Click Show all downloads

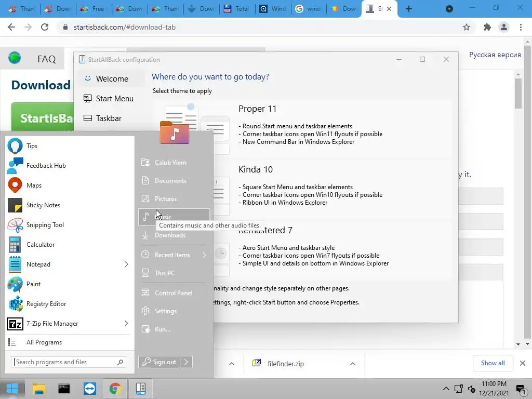[493, 363]
